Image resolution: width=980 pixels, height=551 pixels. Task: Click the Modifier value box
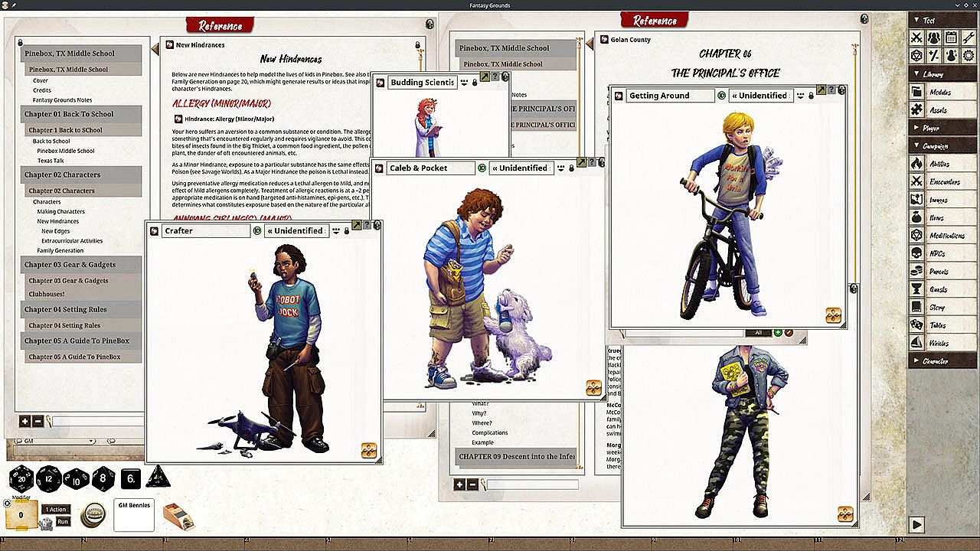(21, 515)
